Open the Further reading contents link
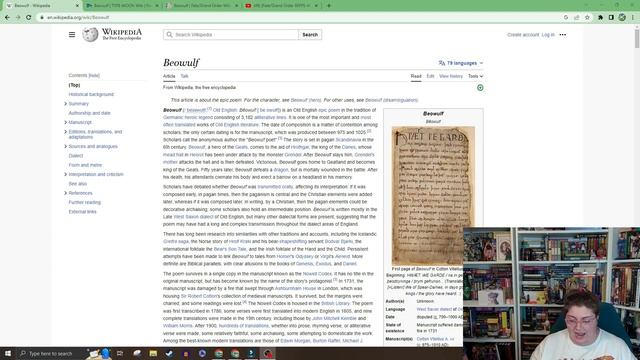This screenshot has width=640, height=360. [x=84, y=202]
